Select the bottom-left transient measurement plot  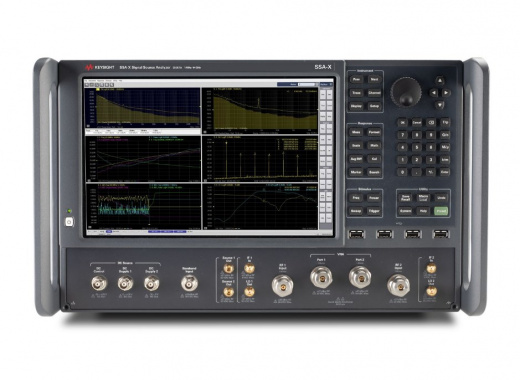(143, 206)
